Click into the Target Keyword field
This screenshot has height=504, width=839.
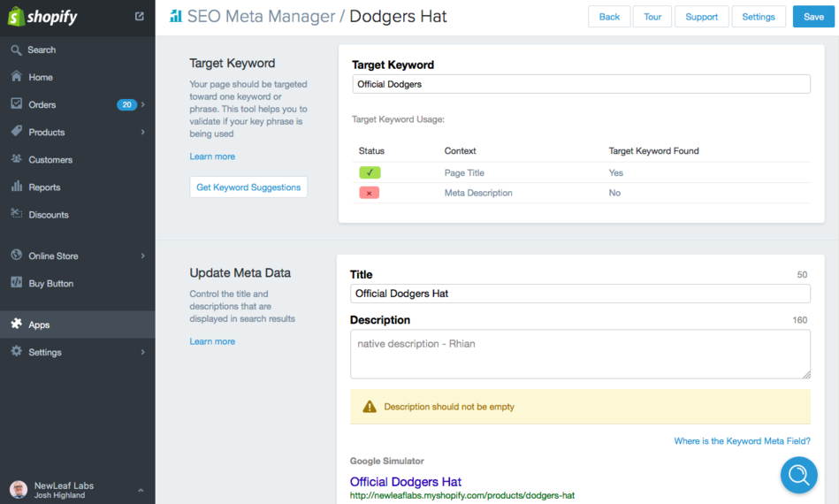(580, 84)
